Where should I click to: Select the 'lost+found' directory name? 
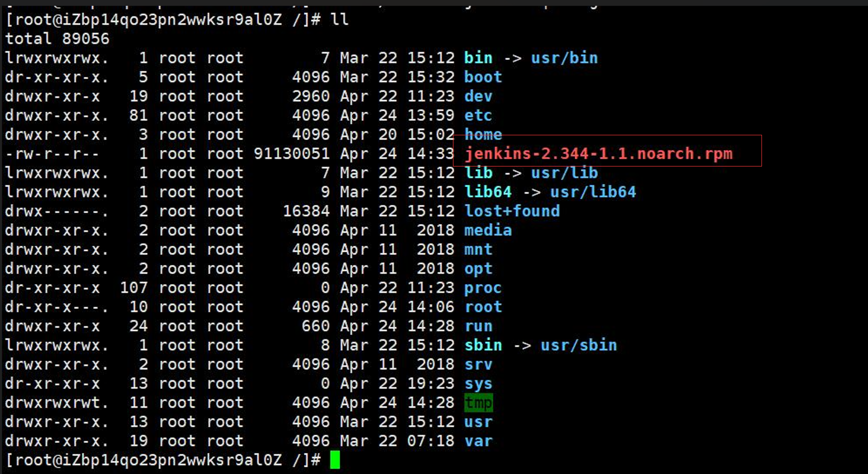coord(512,211)
